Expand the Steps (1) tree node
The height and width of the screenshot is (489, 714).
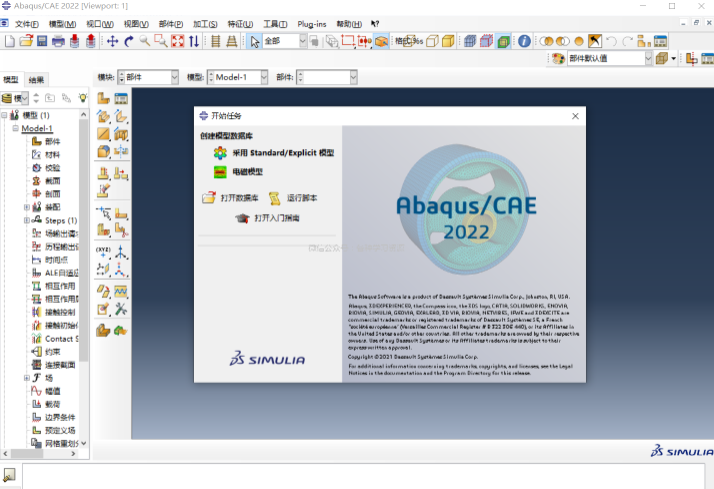tap(27, 220)
